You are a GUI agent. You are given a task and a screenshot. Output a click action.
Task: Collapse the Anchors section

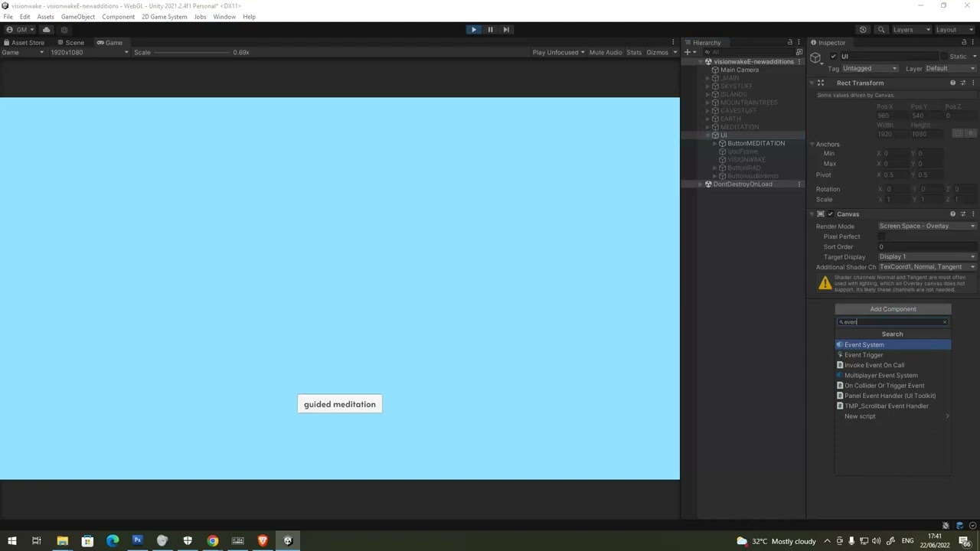coord(812,145)
